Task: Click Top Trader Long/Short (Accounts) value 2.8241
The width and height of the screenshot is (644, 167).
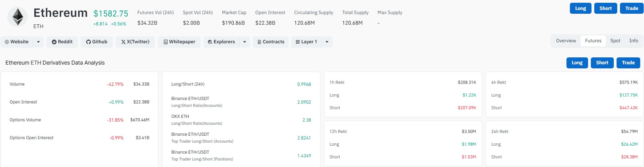Action: 304,138
